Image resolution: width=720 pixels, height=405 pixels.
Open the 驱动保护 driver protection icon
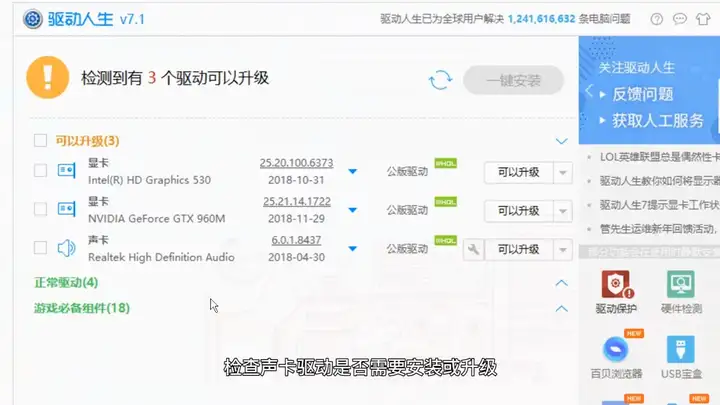point(616,292)
